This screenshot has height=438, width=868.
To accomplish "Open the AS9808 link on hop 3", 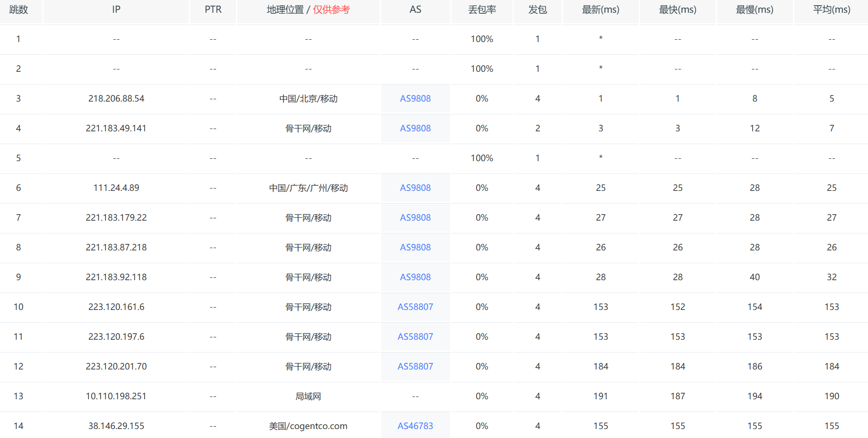I will (x=415, y=98).
